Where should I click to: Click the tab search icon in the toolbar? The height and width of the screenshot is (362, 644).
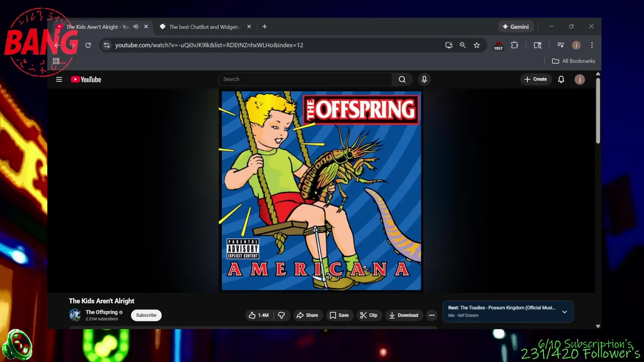pyautogui.click(x=537, y=45)
